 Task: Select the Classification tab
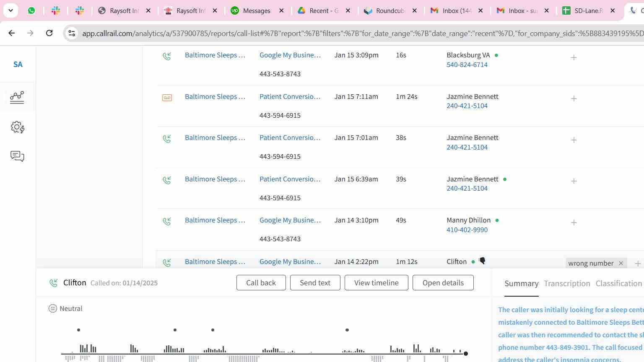tap(619, 284)
